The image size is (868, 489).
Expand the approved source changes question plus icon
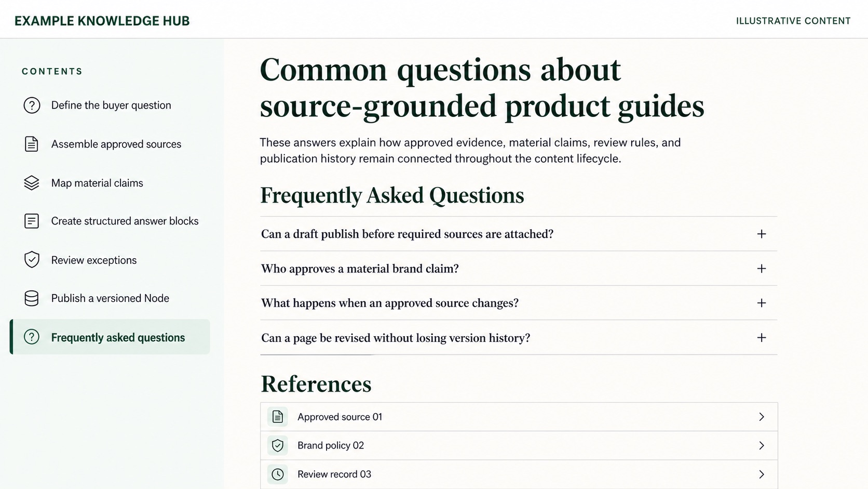(762, 303)
